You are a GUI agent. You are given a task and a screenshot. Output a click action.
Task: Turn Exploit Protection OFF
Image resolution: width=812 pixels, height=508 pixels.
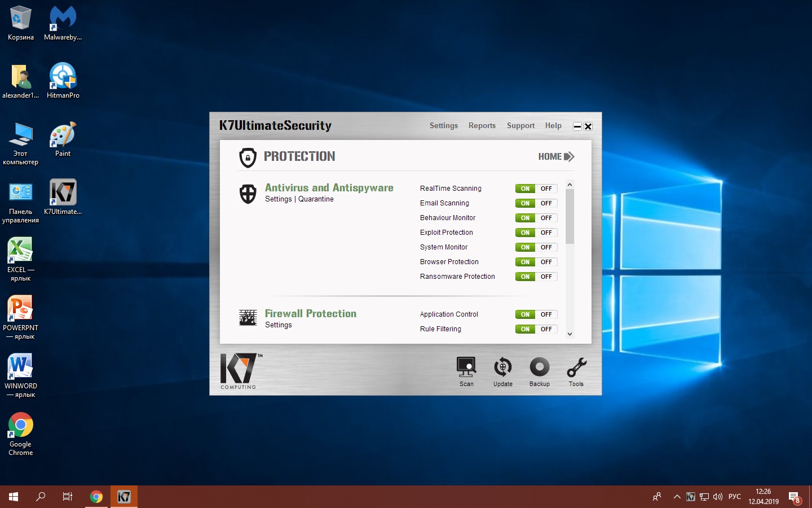[546, 233]
